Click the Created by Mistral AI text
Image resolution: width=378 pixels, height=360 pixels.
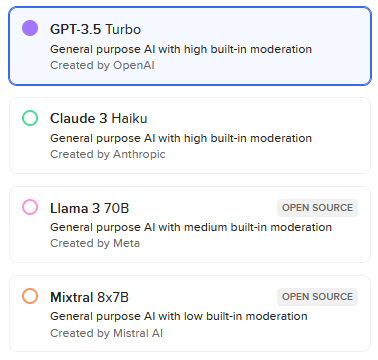(106, 333)
